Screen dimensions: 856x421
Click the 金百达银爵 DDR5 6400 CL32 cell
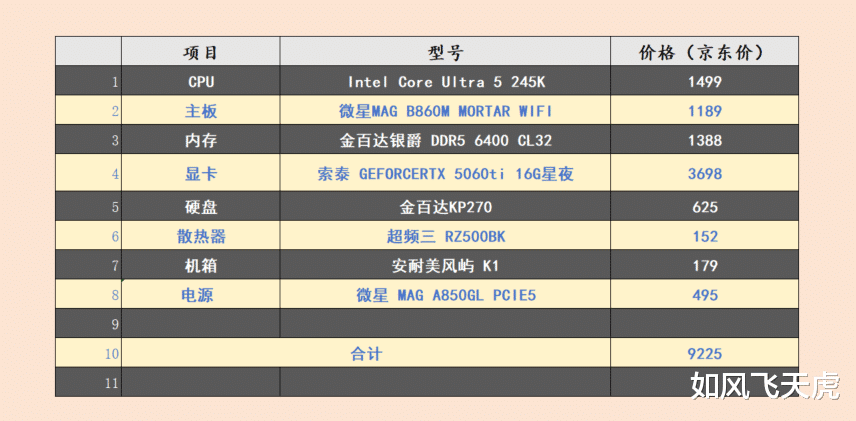pos(445,141)
